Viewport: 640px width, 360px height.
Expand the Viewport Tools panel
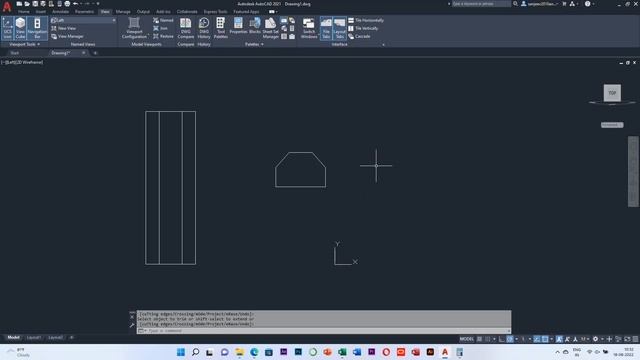coord(24,44)
